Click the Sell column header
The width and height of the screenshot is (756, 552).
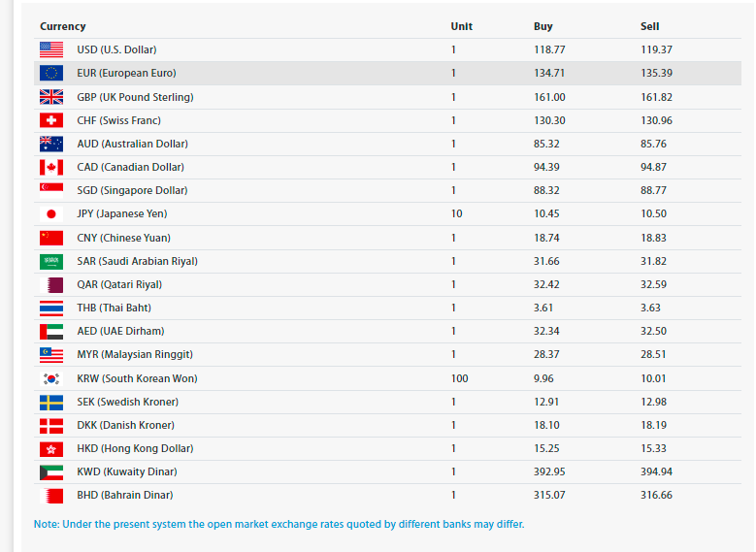(x=649, y=26)
